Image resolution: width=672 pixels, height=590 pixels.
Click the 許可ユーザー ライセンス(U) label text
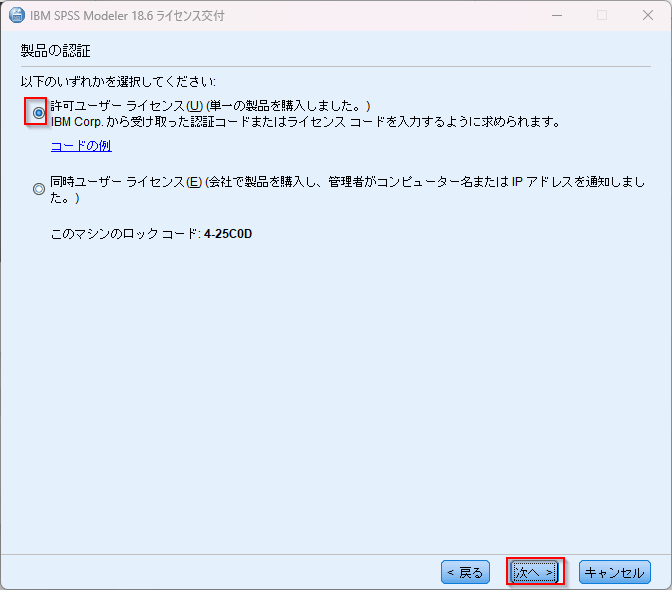point(126,106)
